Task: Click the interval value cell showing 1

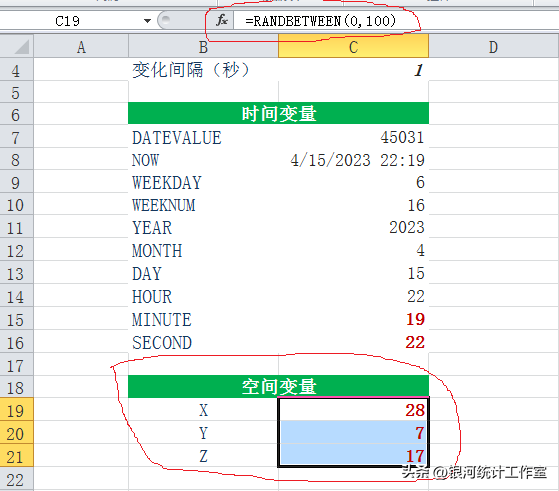Action: 353,70
